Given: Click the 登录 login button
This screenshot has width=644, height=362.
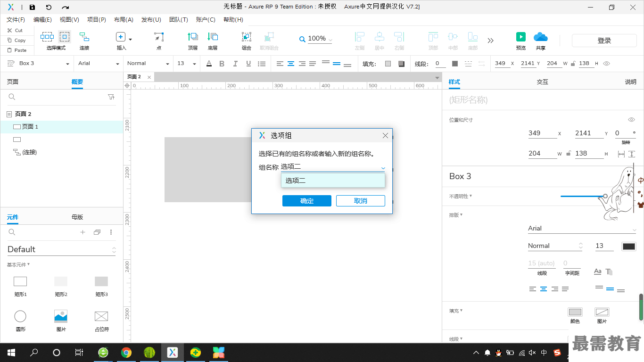Looking at the screenshot, I should (604, 41).
